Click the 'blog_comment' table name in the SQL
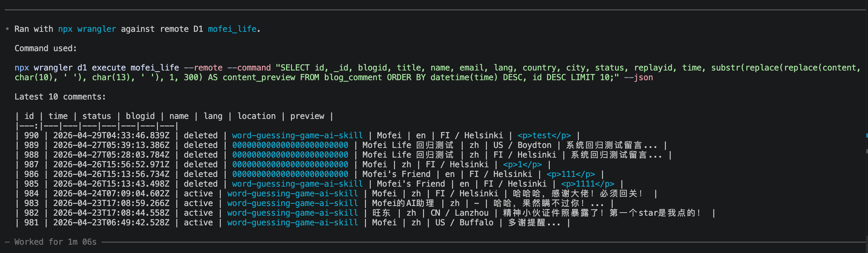This screenshot has width=868, height=253. point(353,77)
